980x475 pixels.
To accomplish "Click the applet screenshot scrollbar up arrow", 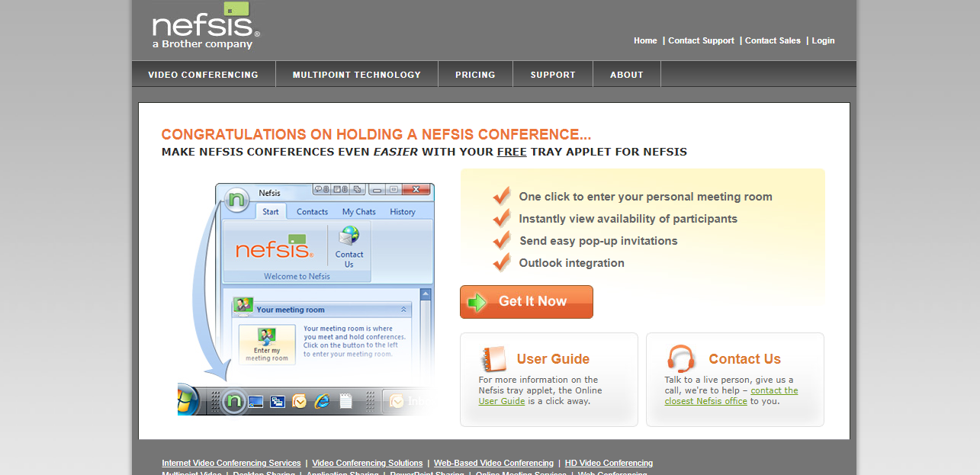I will tap(426, 294).
